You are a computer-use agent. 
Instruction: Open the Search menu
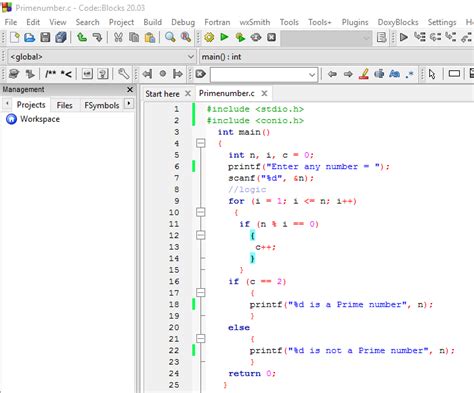click(87, 22)
